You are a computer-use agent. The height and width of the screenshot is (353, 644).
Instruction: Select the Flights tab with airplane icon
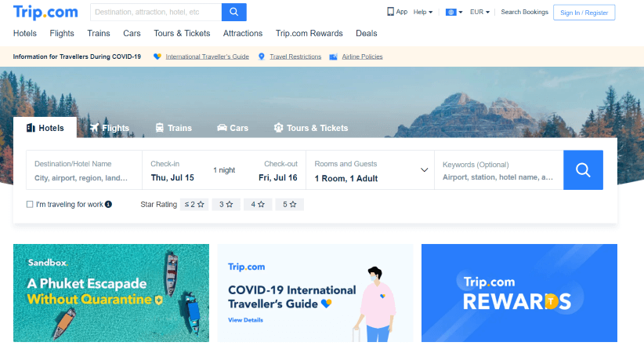click(109, 128)
